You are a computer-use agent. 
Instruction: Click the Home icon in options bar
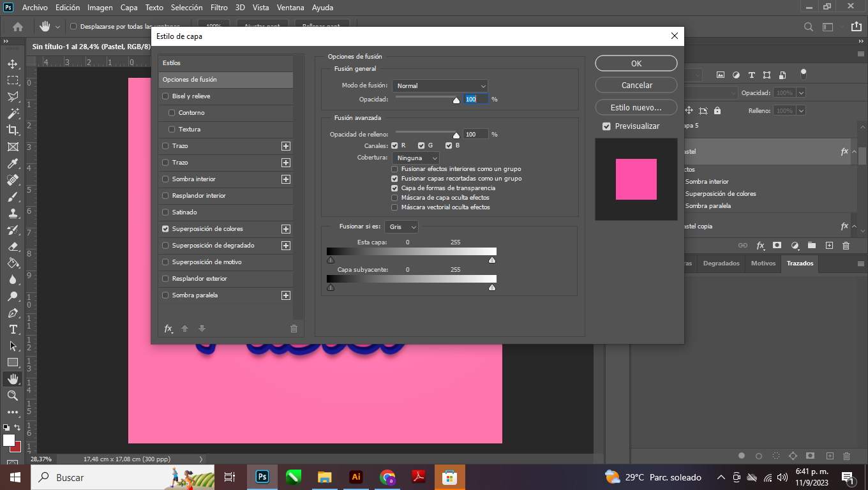[x=18, y=27]
